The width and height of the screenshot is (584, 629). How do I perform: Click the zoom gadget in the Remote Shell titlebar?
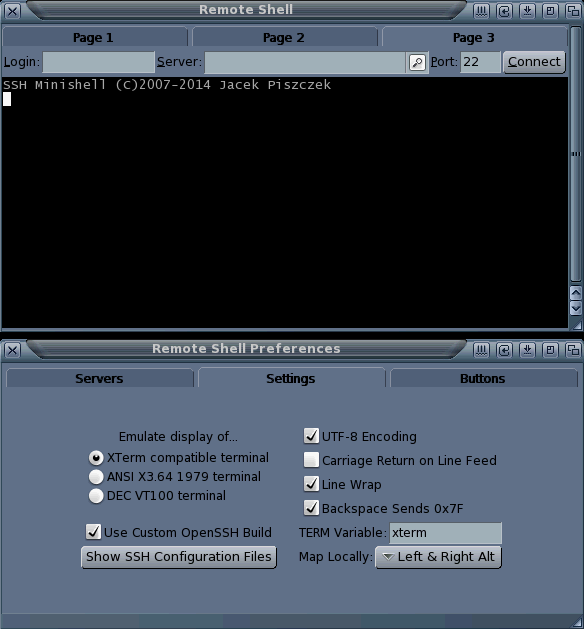pyautogui.click(x=550, y=11)
